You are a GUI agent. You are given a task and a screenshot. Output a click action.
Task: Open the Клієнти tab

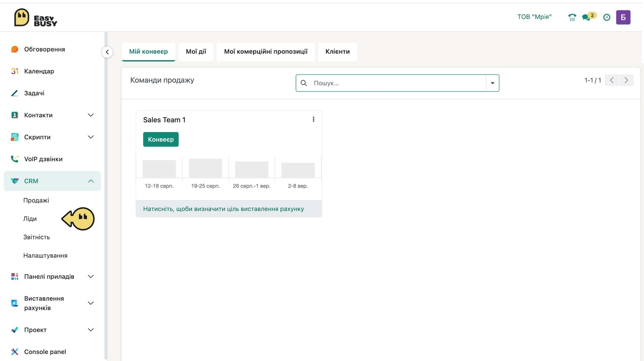[x=337, y=51]
